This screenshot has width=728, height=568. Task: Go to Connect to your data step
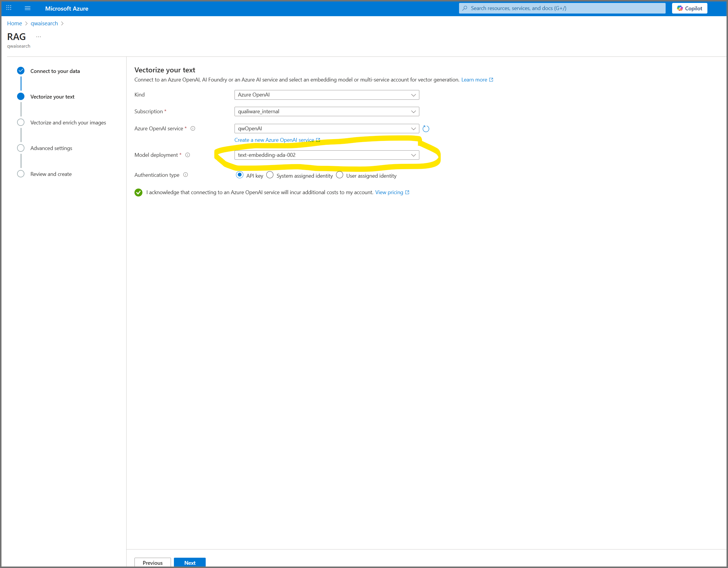pyautogui.click(x=55, y=71)
